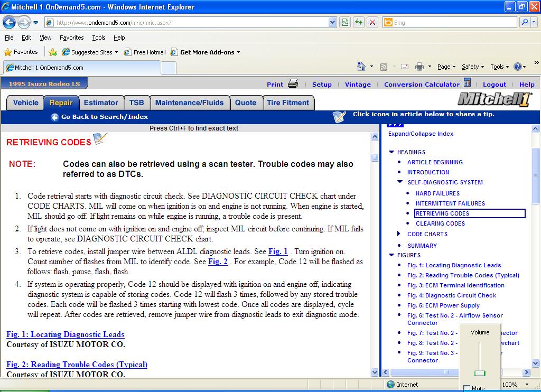Click Fig. 1 link in step 3

tap(278, 251)
